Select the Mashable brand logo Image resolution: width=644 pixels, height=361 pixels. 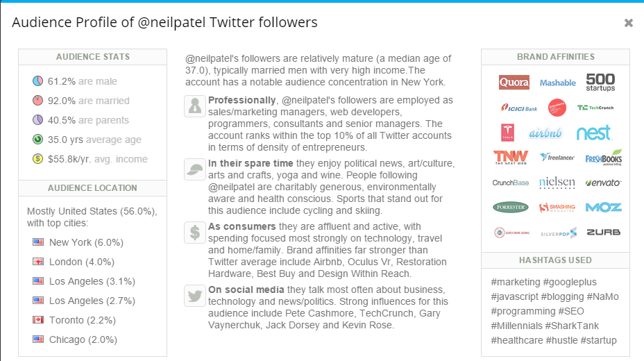(557, 83)
